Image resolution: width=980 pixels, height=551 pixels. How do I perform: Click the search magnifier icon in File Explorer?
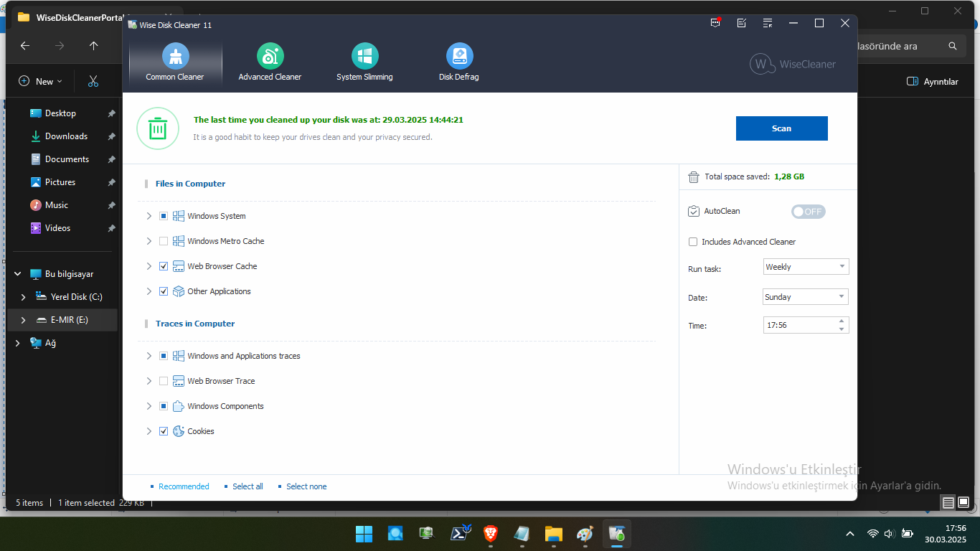pos(953,46)
